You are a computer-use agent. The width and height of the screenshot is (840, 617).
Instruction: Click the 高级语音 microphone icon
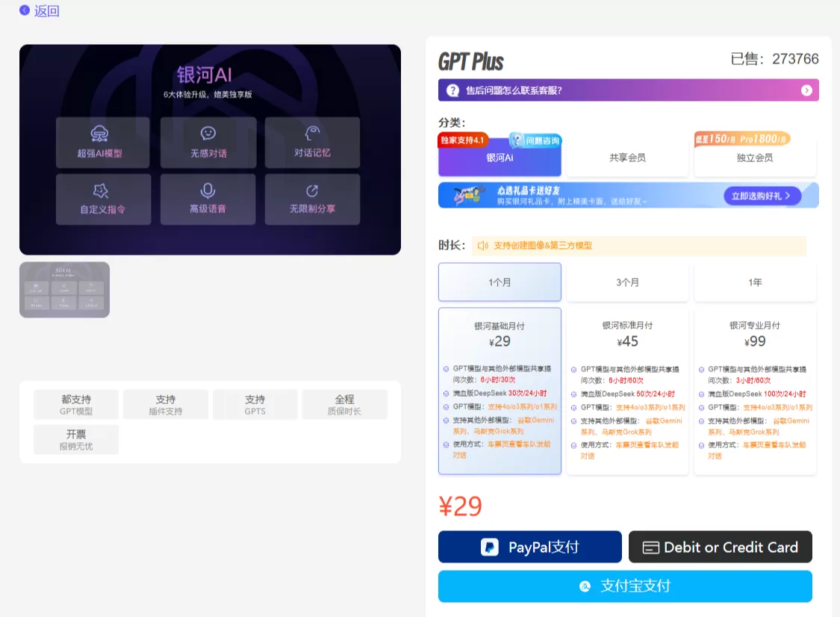click(208, 190)
